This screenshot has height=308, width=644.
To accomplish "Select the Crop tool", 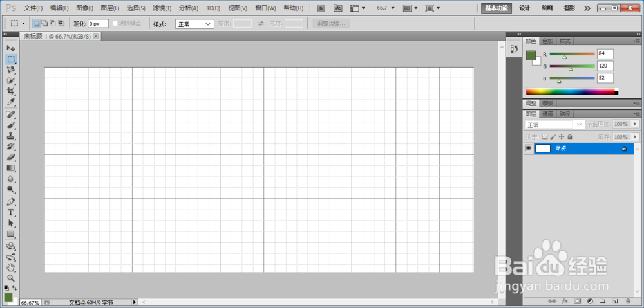I will point(11,91).
